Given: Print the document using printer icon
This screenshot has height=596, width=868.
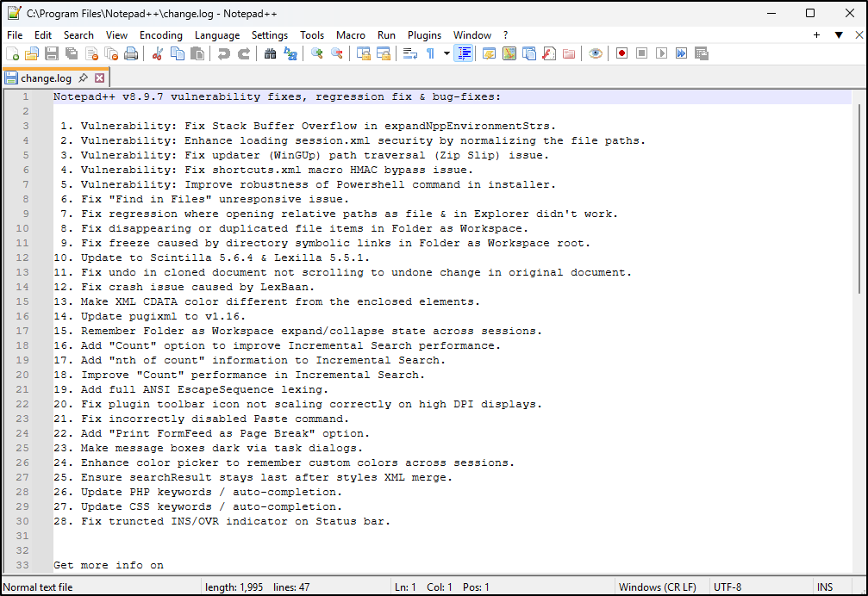Looking at the screenshot, I should tap(131, 53).
